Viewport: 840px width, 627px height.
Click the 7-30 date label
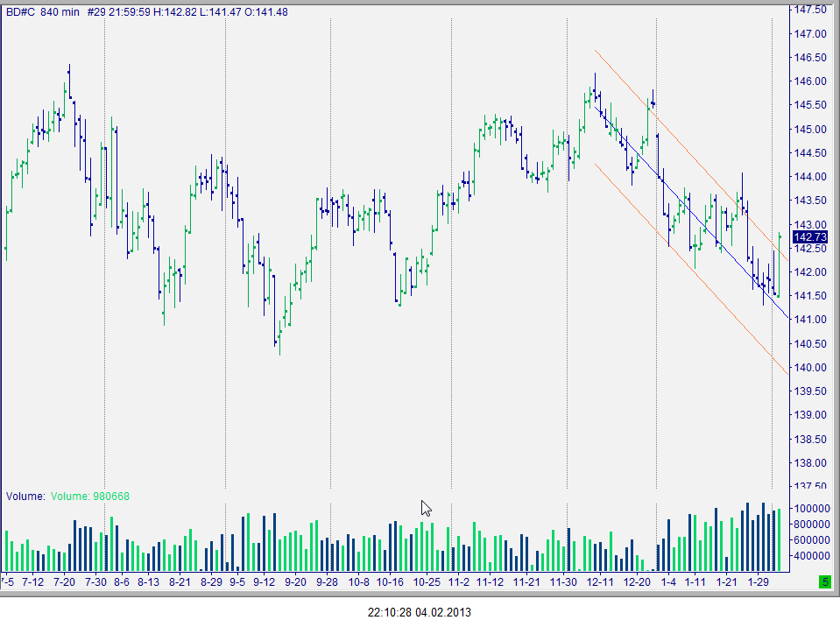click(95, 582)
